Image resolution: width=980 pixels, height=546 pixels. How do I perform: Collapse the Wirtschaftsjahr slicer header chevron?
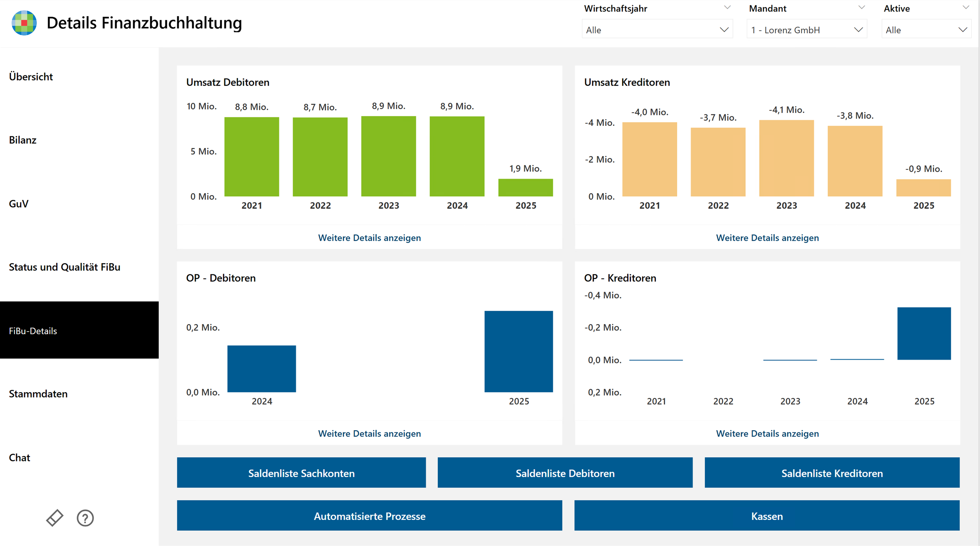click(x=727, y=8)
